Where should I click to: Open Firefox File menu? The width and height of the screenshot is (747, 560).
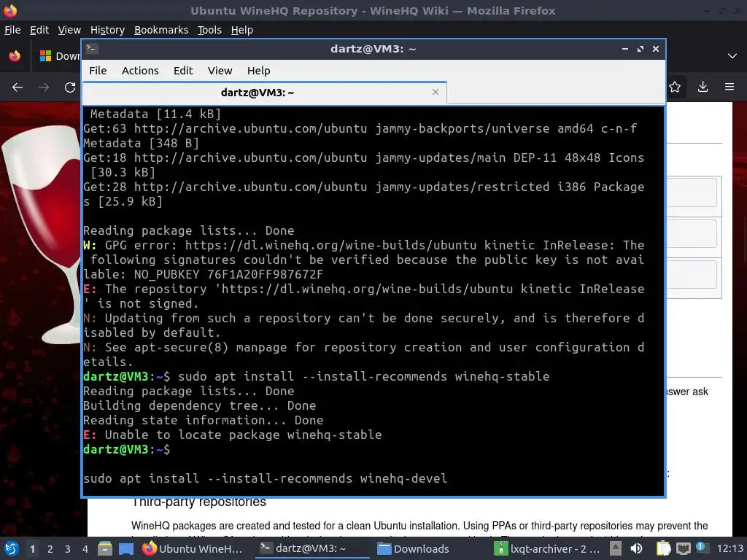(12, 30)
